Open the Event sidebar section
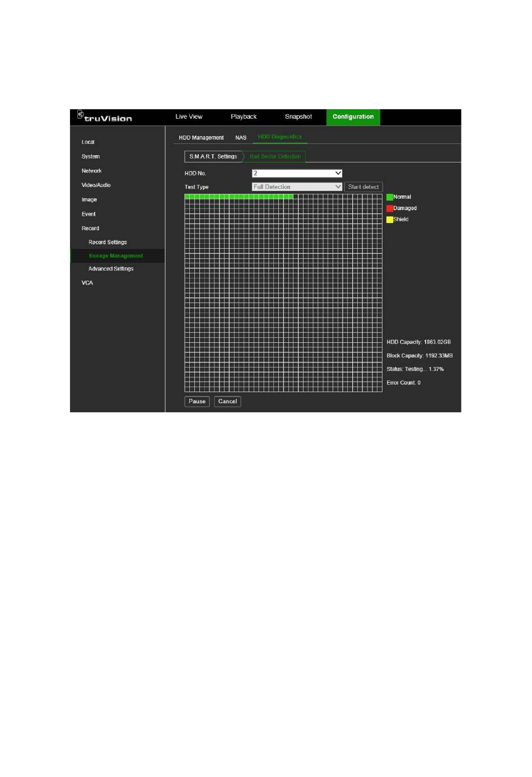This screenshot has width=532, height=777. 88,215
